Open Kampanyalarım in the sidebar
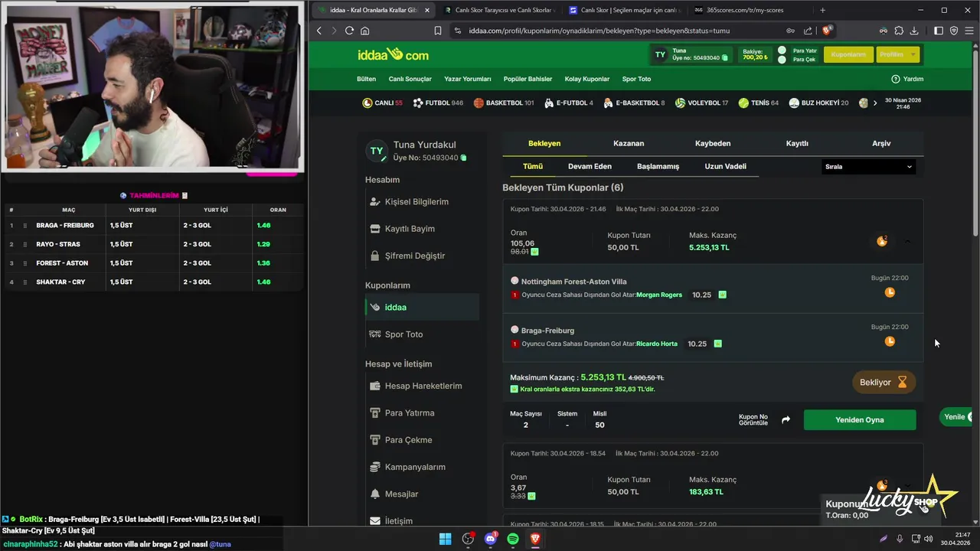Image resolution: width=980 pixels, height=551 pixels. point(423,467)
